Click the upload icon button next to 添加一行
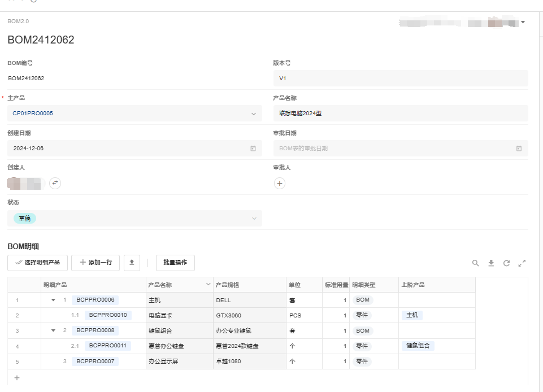 point(132,263)
